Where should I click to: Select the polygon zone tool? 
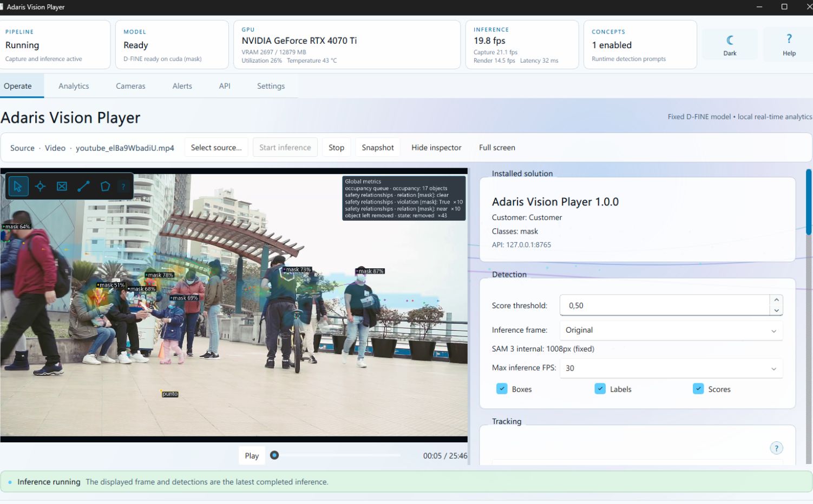click(x=105, y=187)
